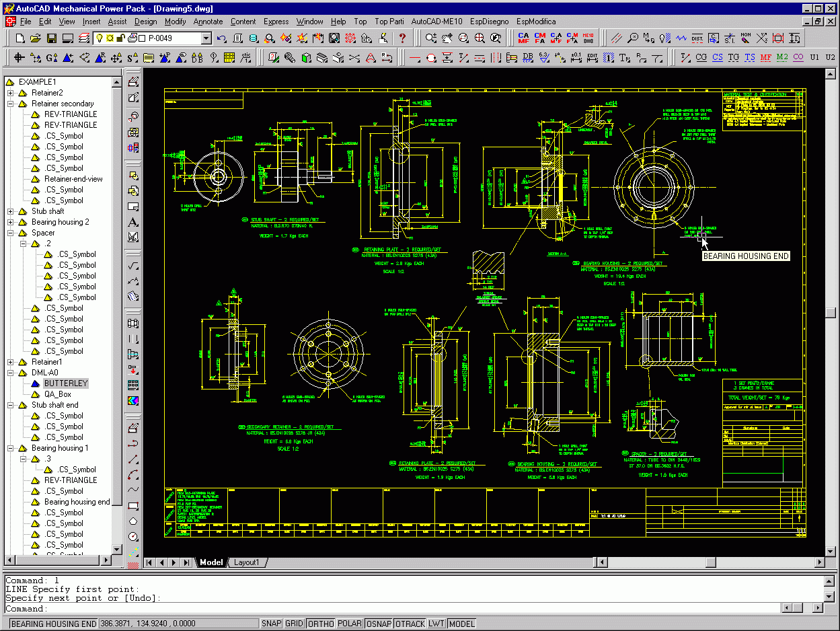Select BUTTERLEY in the tree
Viewport: 840px width, 631px height.
pos(66,383)
